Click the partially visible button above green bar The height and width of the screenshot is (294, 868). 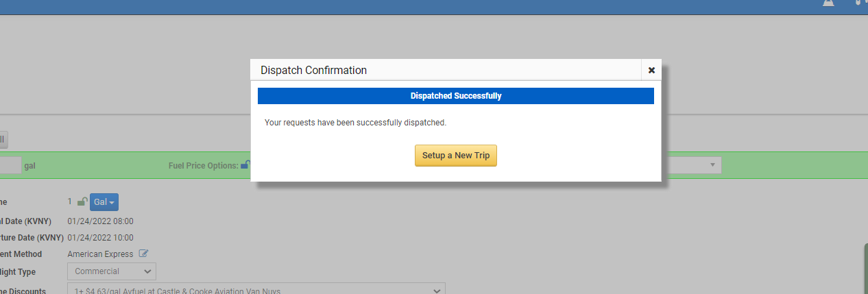3,140
